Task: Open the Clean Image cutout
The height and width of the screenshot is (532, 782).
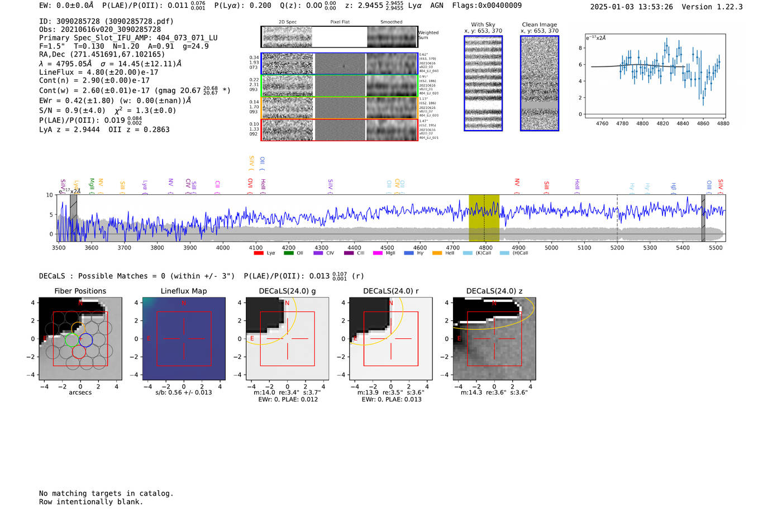Action: (540, 83)
